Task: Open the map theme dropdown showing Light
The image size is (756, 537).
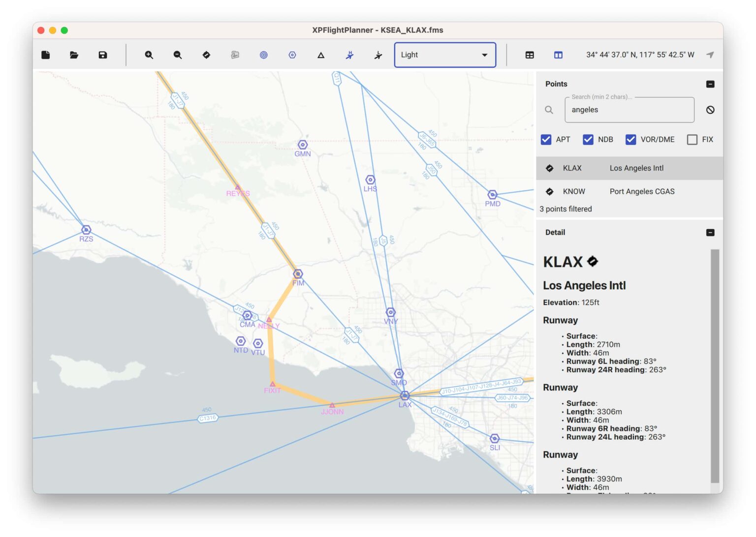Action: pos(444,55)
